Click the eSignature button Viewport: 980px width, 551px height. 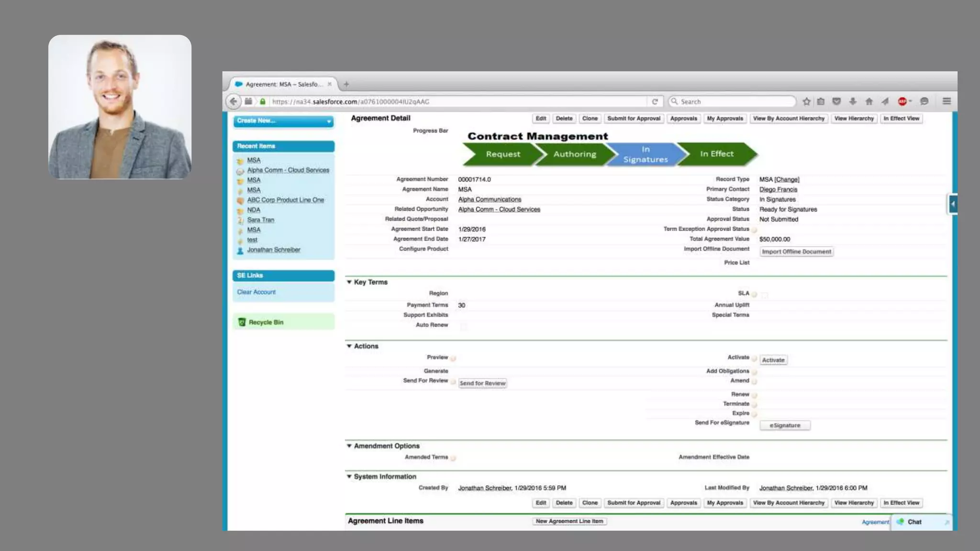pos(784,425)
